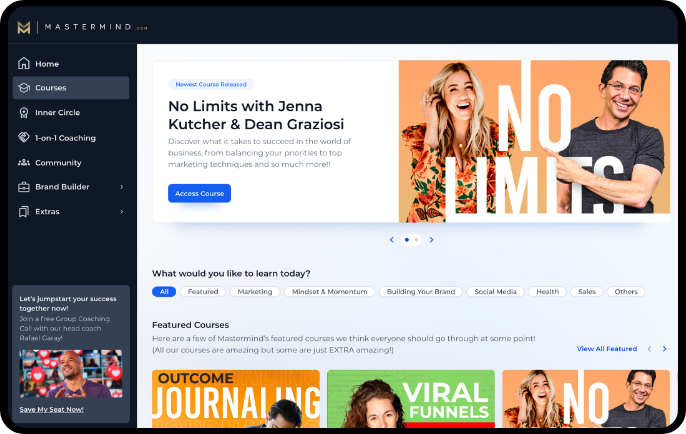Image resolution: width=686 pixels, height=434 pixels.
Task: Open Inner Circle in the sidebar
Action: pos(71,112)
